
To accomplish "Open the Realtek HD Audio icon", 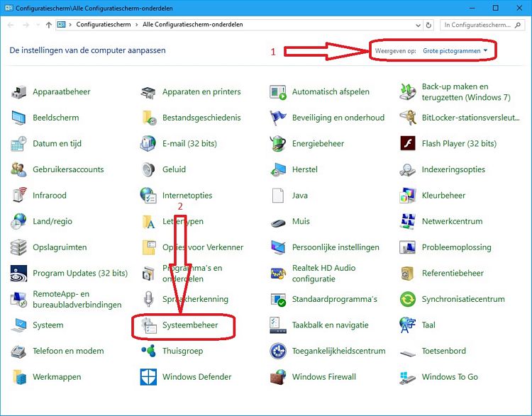I will 278,274.
